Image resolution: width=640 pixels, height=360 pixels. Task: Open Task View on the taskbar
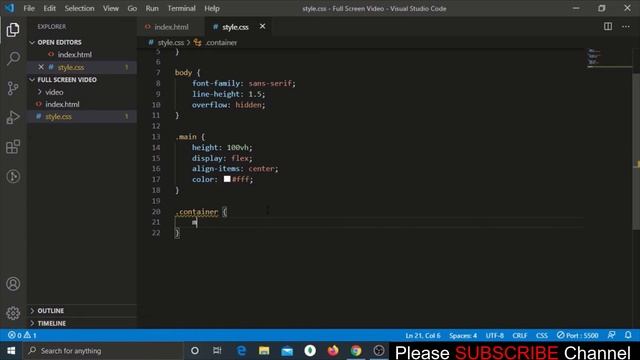pos(217,351)
